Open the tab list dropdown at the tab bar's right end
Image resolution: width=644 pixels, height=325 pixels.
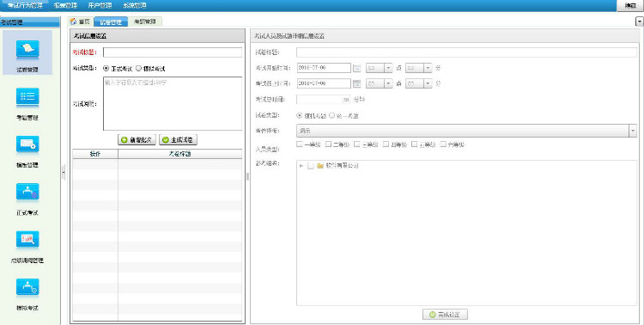[x=639, y=21]
